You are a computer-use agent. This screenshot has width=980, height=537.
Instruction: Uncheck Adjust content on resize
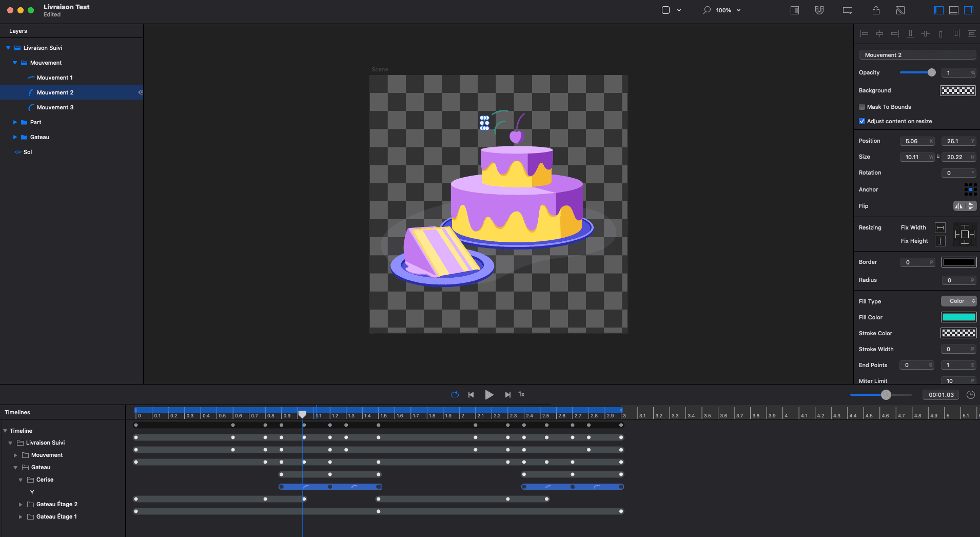tap(862, 121)
